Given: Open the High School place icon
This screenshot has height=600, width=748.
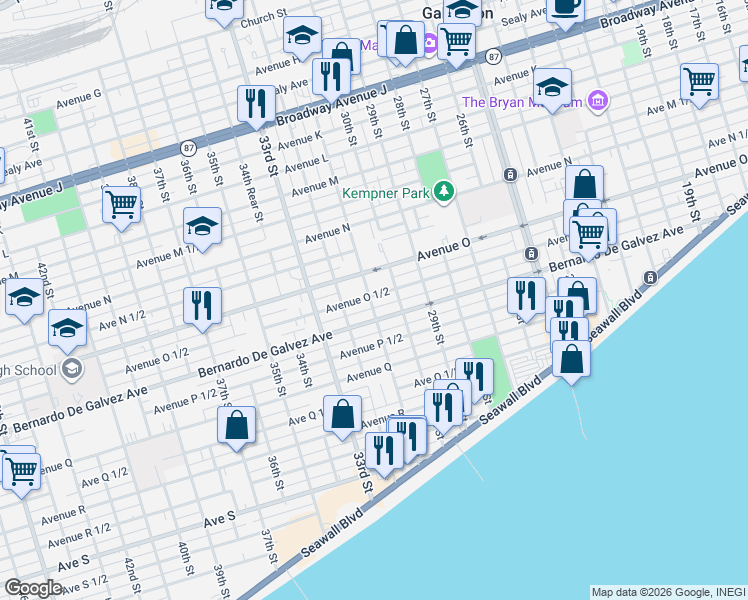Looking at the screenshot, I should coord(73,370).
